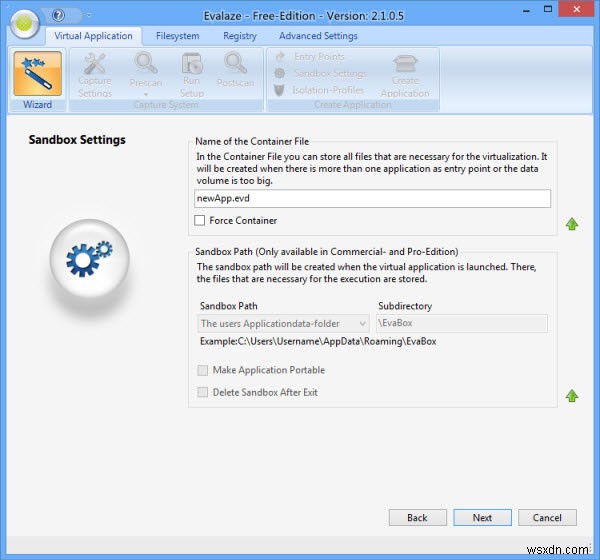Open Isolation-Profiles in the ribbon

(x=319, y=90)
